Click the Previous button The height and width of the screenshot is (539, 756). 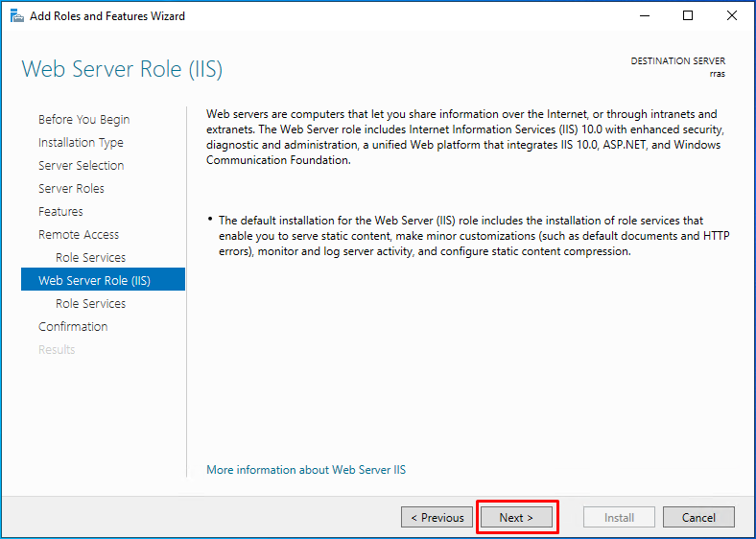point(437,517)
